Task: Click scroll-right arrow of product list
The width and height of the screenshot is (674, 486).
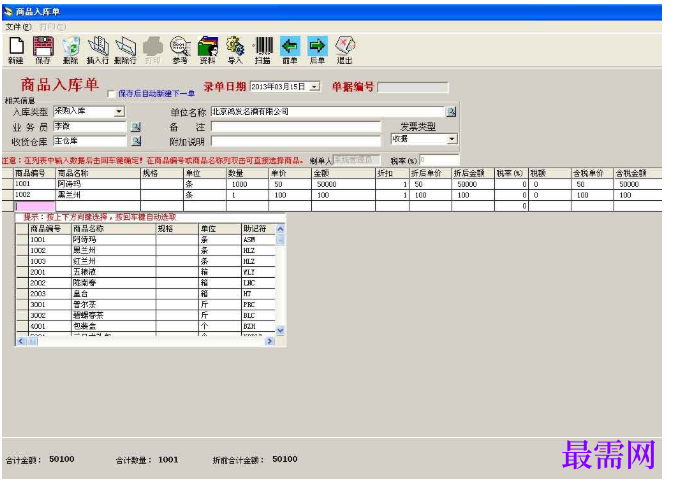Action: tap(270, 341)
